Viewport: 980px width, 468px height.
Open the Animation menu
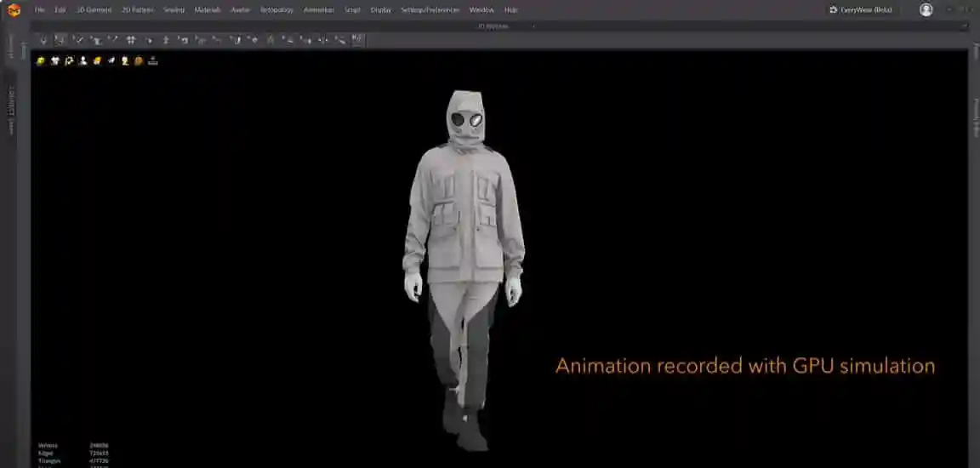319,10
